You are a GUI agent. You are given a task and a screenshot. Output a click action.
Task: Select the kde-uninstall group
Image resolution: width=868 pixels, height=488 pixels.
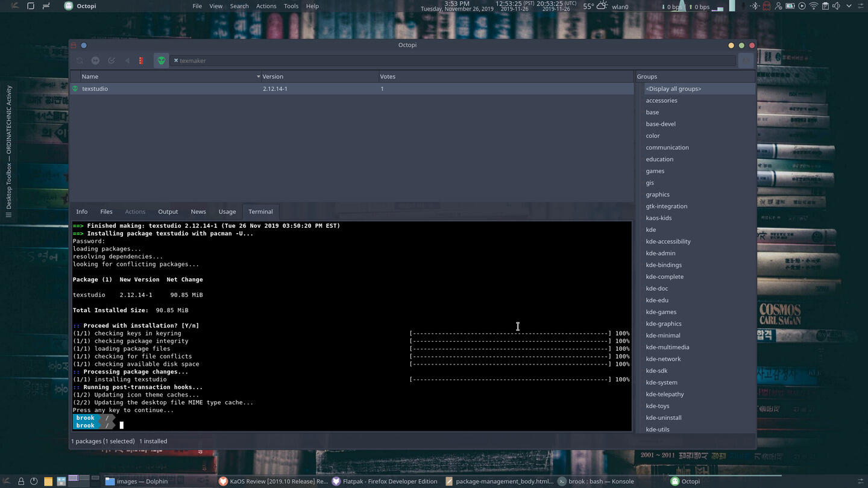coord(664,418)
